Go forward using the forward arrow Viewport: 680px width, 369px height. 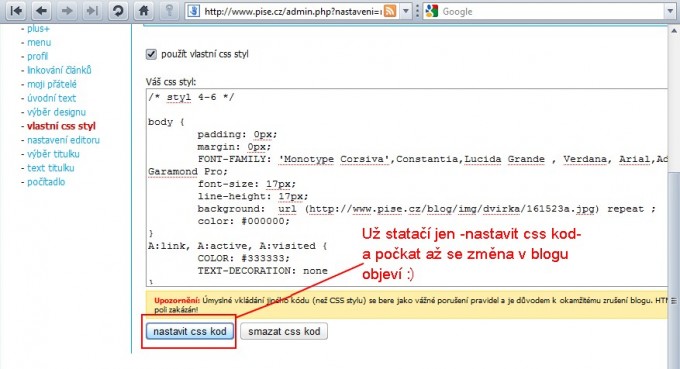[x=66, y=11]
